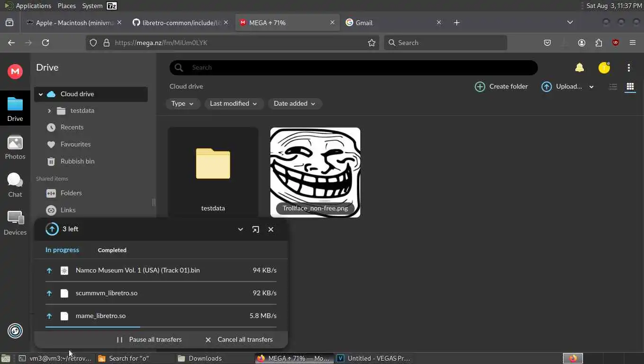Open the Upload dropdown arrow
644x364 pixels.
click(x=591, y=87)
